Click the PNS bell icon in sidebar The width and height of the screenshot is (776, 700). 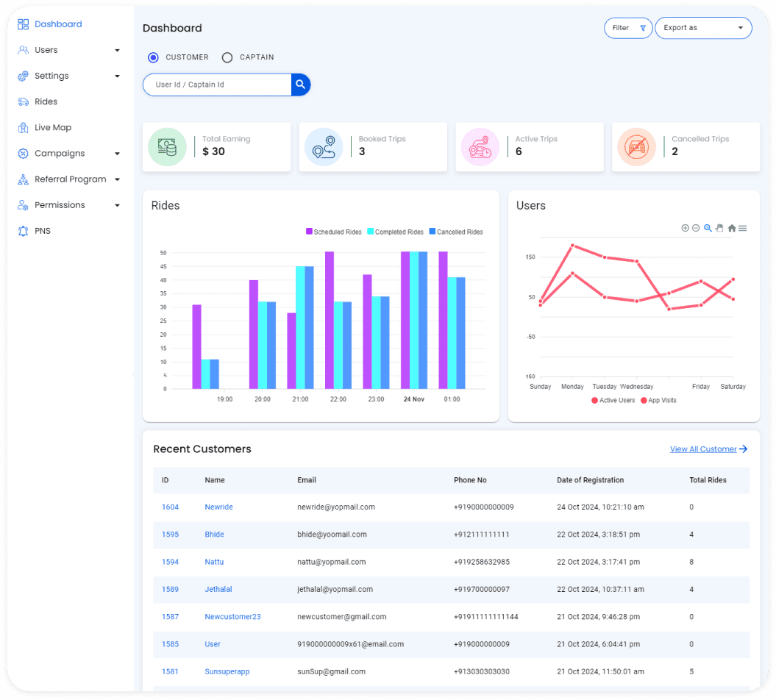point(23,231)
